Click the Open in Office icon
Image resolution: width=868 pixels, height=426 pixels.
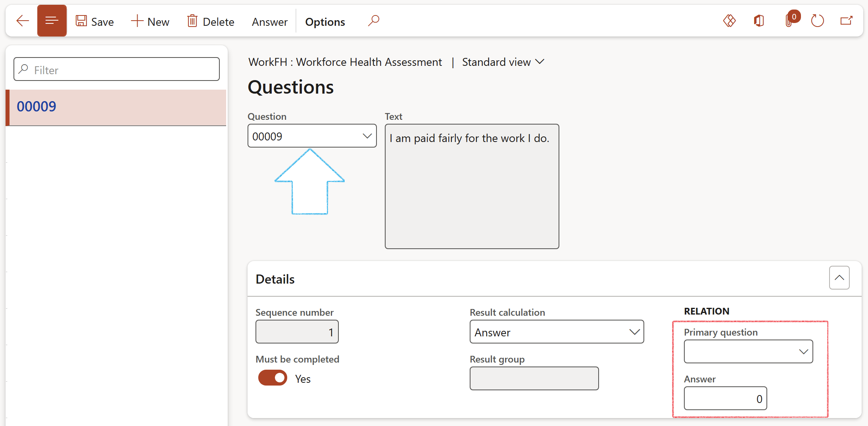[759, 21]
